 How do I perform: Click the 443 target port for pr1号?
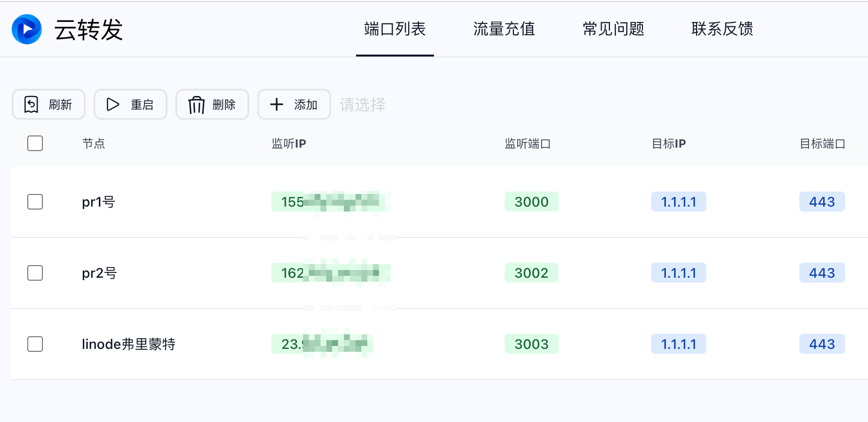pos(822,202)
